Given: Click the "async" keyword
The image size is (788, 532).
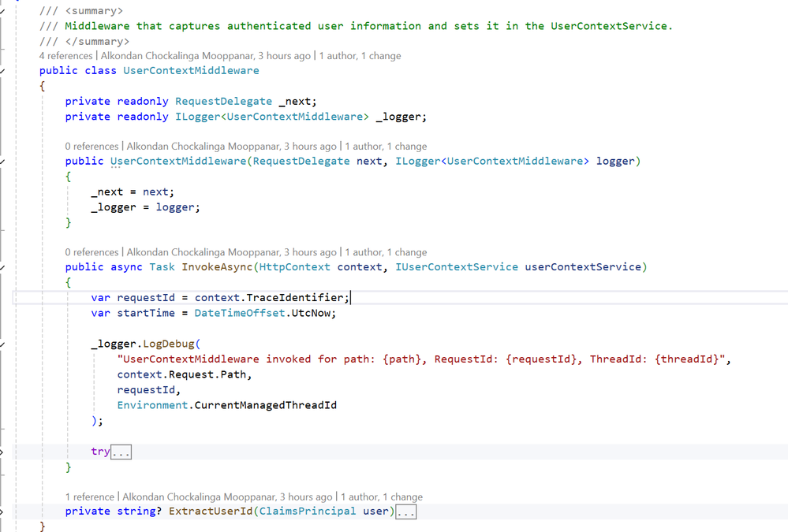Looking at the screenshot, I should pyautogui.click(x=126, y=266).
